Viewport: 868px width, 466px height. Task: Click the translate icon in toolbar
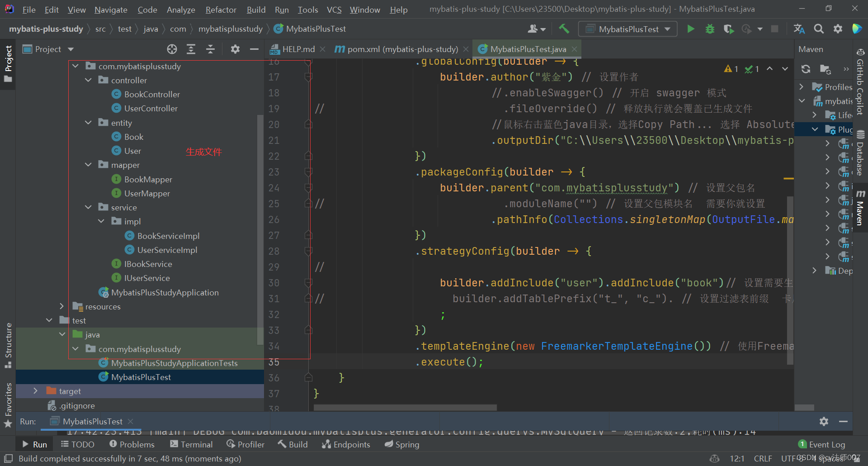pyautogui.click(x=799, y=29)
